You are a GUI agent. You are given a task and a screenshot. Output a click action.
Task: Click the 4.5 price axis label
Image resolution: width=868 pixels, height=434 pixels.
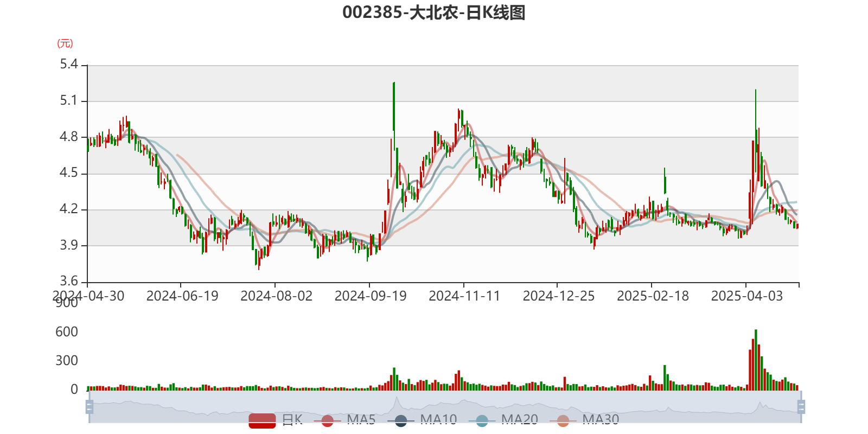click(69, 173)
